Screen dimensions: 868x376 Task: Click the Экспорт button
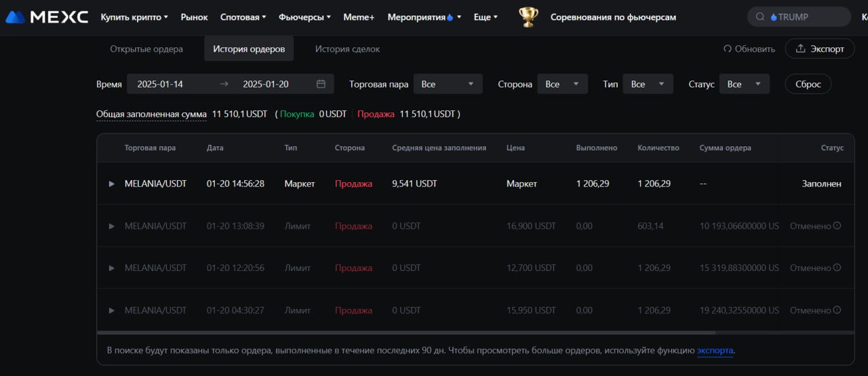coord(820,49)
